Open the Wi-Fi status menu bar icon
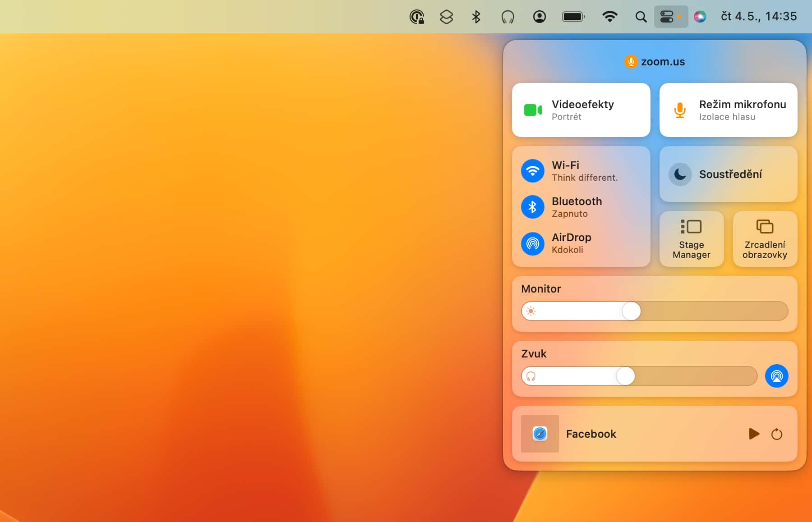Screen dimensions: 812x522 (609, 17)
